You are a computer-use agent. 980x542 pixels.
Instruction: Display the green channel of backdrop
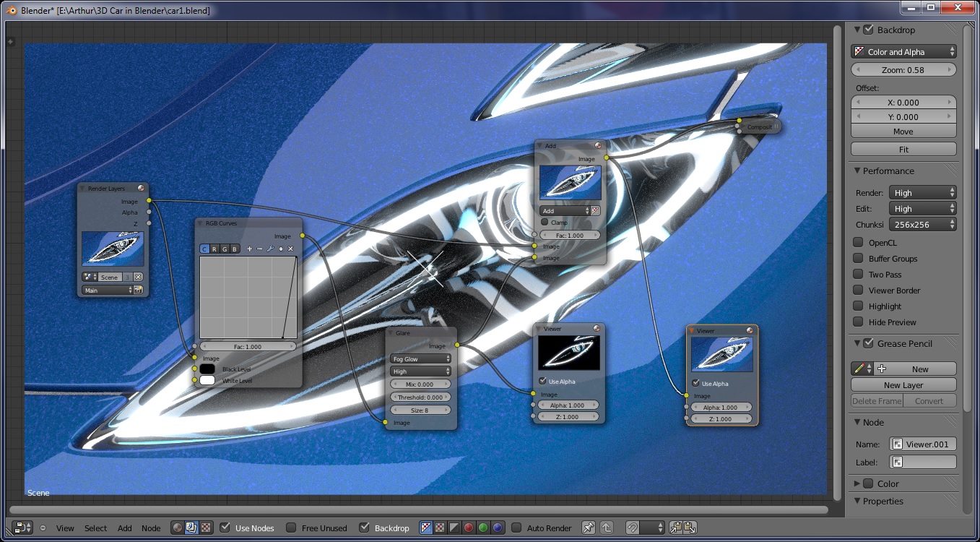pyautogui.click(x=483, y=528)
